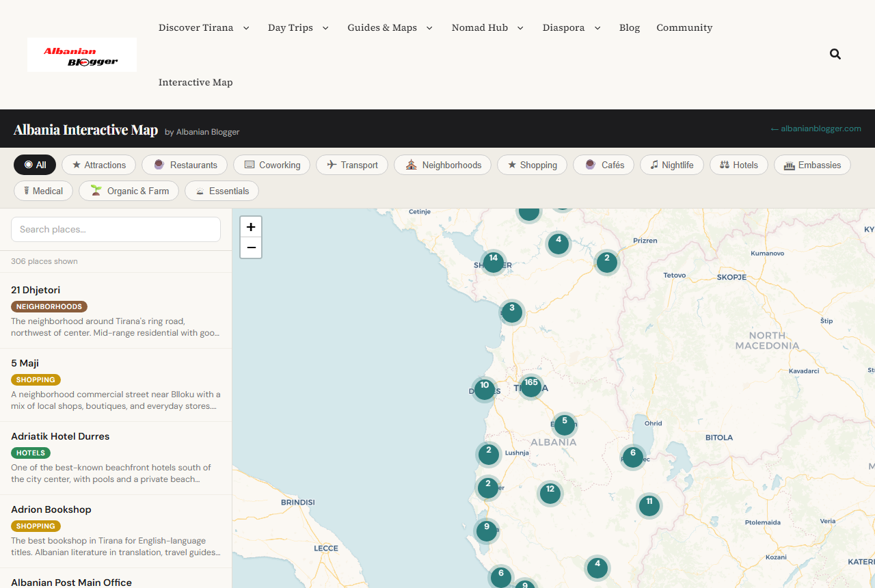Click the cluster marker showing 3
This screenshot has height=588, width=875.
511,312
